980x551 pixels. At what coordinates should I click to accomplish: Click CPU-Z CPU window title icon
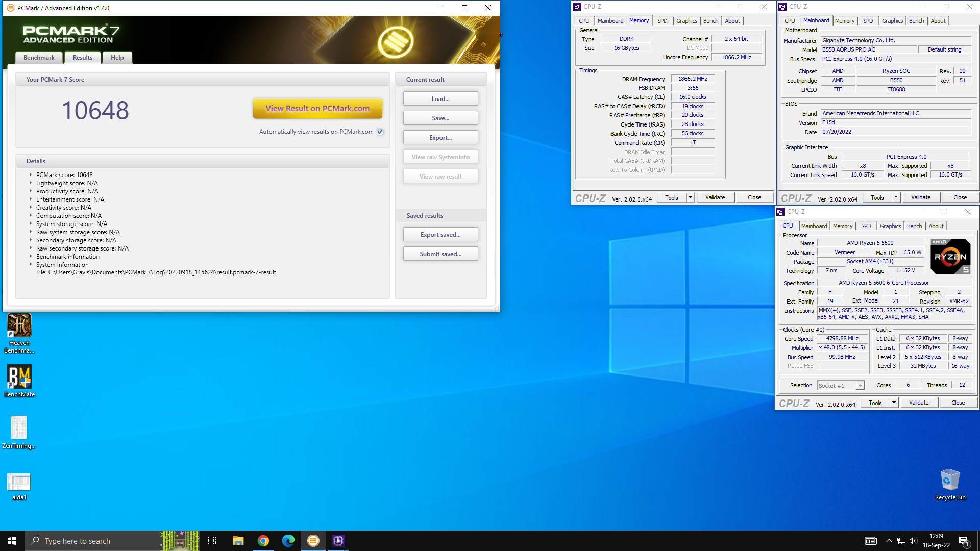pyautogui.click(x=780, y=212)
